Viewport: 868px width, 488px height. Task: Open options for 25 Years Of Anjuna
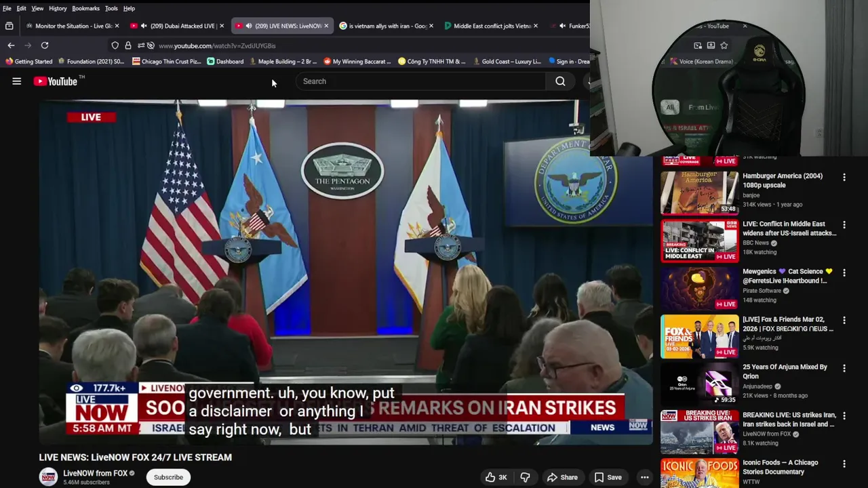click(844, 368)
